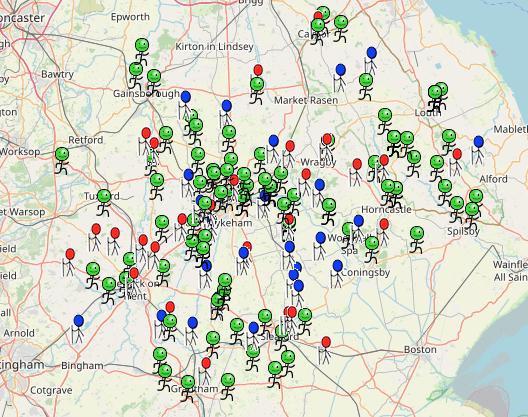Click the red walker marker above Grantham
Screen dimensions: 528x417
pyautogui.click(x=205, y=372)
